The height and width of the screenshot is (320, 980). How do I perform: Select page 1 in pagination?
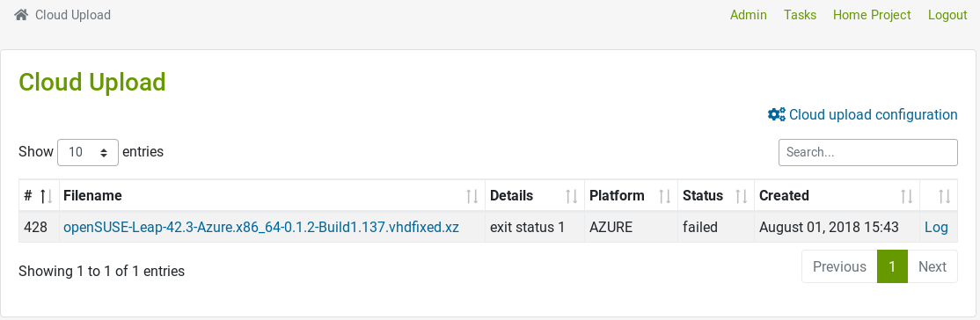tap(893, 267)
